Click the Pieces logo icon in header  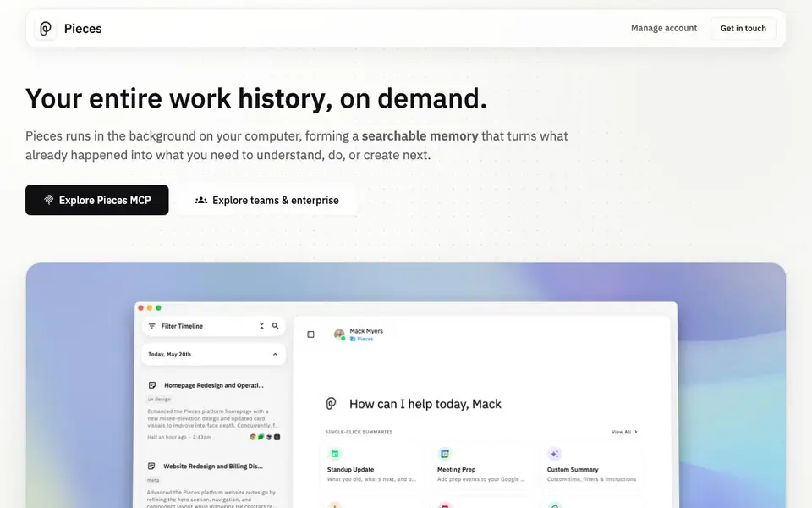pyautogui.click(x=46, y=29)
